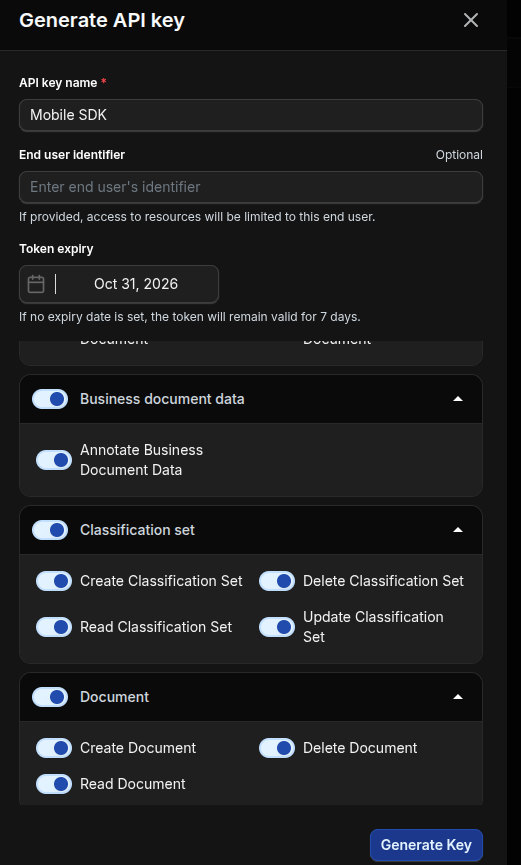Click the Business document data heading
521x865 pixels.
click(162, 399)
